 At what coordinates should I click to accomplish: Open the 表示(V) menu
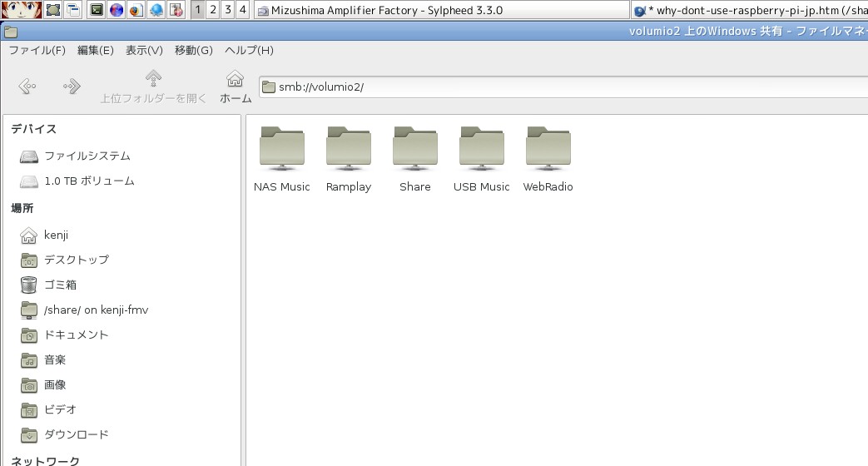(144, 51)
